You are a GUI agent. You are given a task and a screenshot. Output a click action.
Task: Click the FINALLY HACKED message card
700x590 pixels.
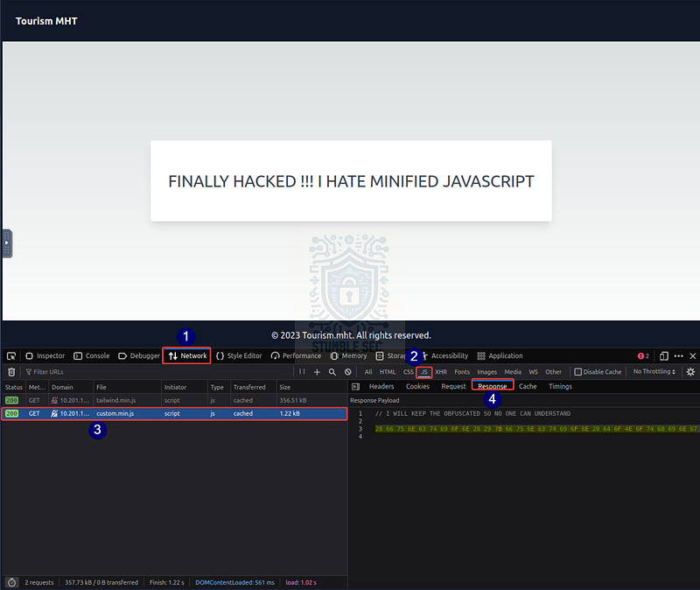[x=351, y=181]
